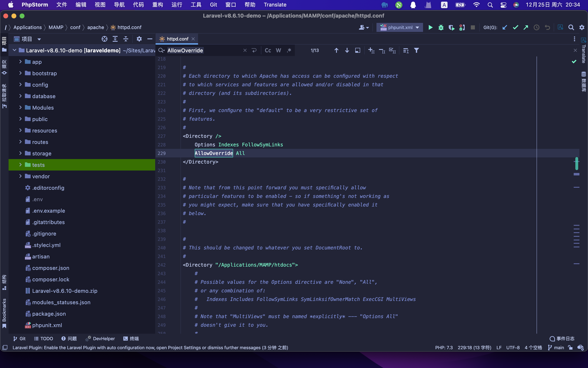The width and height of the screenshot is (588, 368).
Task: Collapse all in project panel
Action: tap(126, 39)
